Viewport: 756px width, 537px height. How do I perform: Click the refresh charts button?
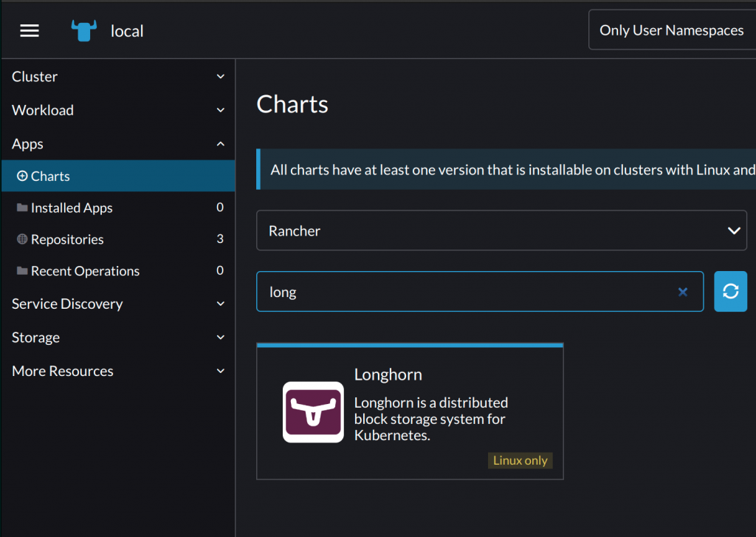click(730, 292)
